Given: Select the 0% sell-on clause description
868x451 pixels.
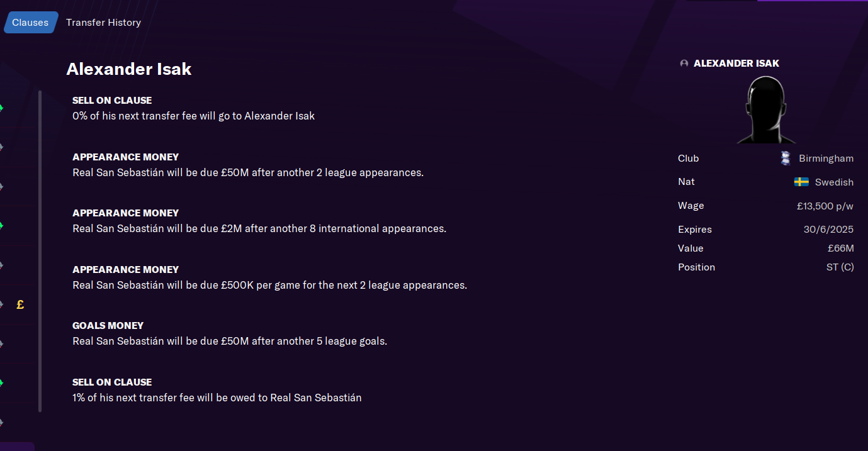Looking at the screenshot, I should pos(193,116).
